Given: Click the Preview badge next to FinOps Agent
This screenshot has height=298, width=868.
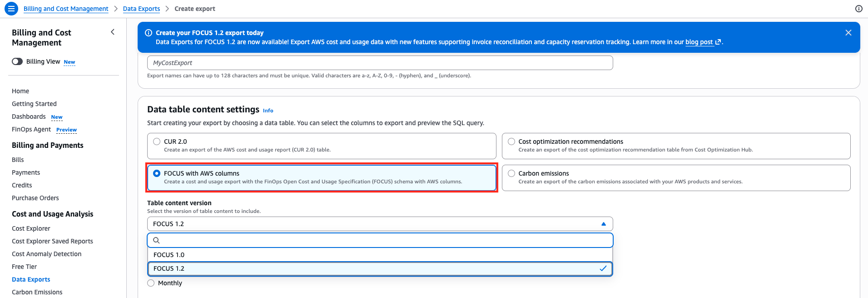Looking at the screenshot, I should pos(66,130).
